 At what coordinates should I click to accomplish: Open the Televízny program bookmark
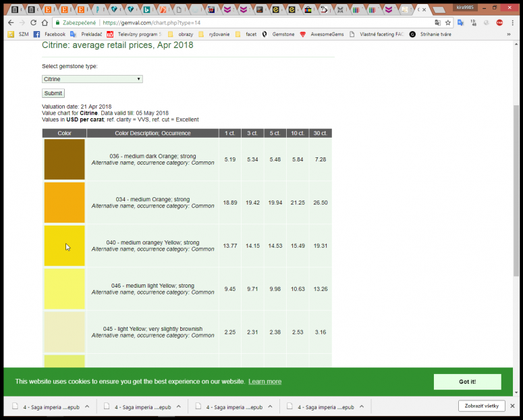point(134,34)
